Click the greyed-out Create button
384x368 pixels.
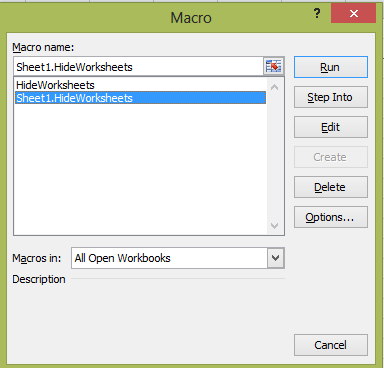331,157
